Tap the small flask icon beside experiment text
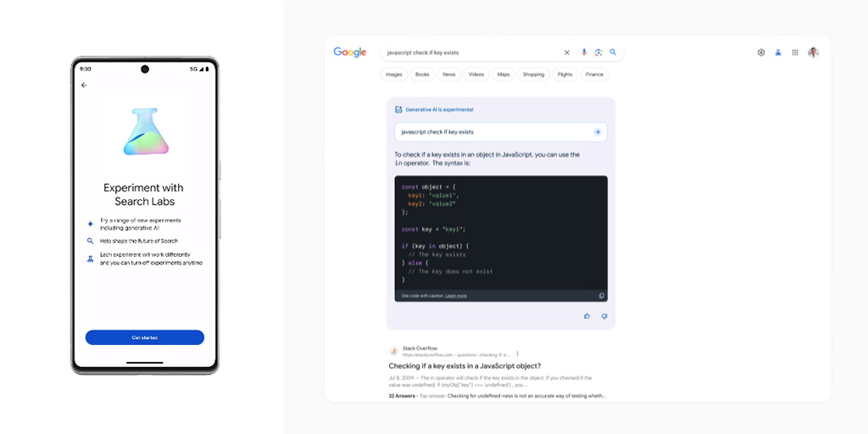The width and height of the screenshot is (868, 434). click(x=90, y=259)
